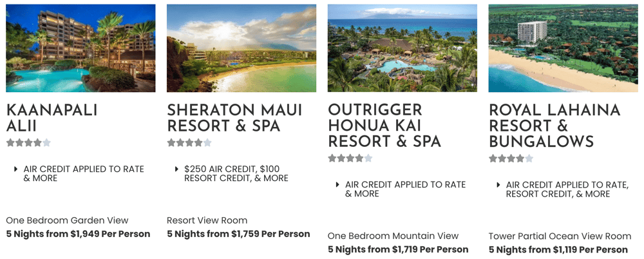This screenshot has width=644, height=259.
Task: Open the Kaanapali Alii resort photo
Action: click(x=80, y=48)
